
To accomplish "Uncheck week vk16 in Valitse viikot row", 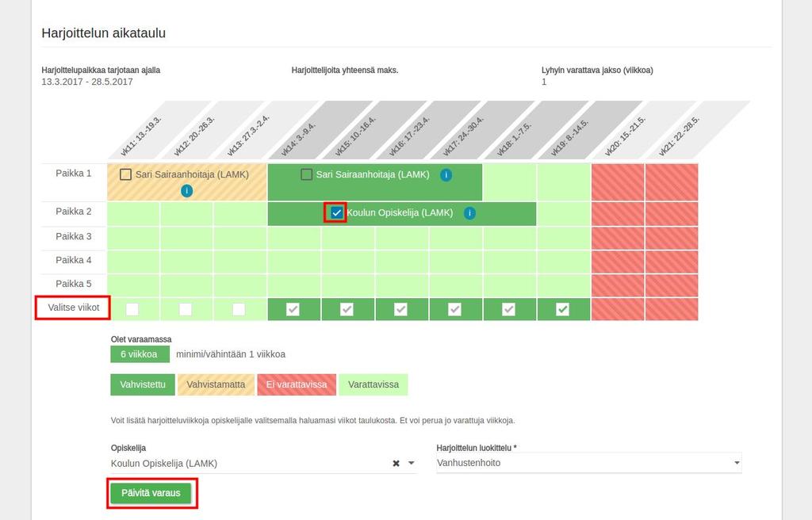I will tap(400, 309).
